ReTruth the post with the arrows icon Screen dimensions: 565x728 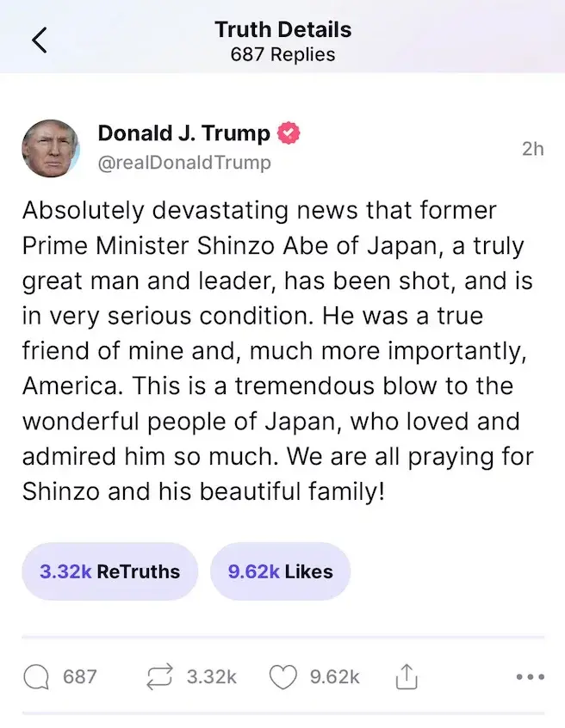(x=160, y=677)
